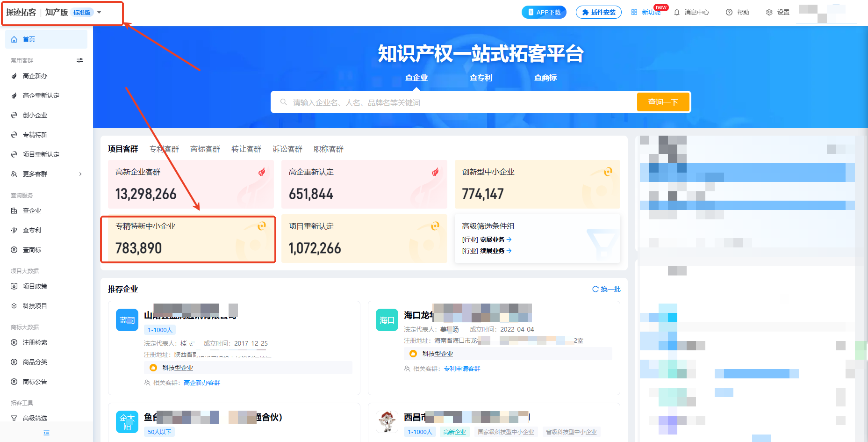Click the settings gear icon
The width and height of the screenshot is (868, 442).
point(769,13)
